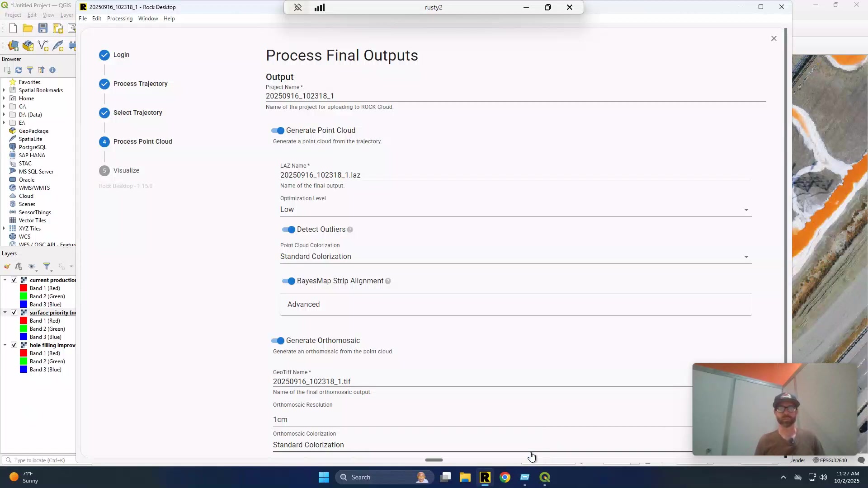Open the Processing menu in Rock Desktop
Viewport: 868px width, 488px height.
(120, 19)
